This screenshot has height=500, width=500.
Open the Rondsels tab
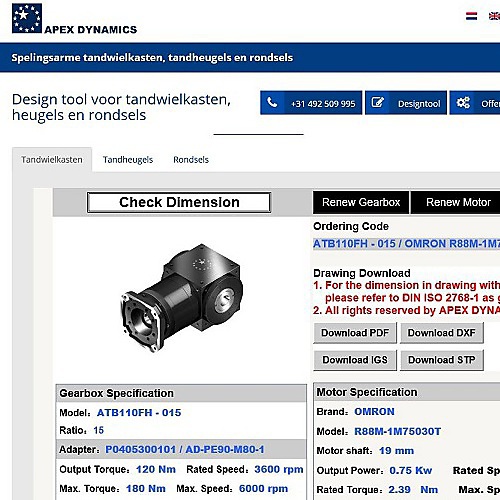[x=191, y=160]
